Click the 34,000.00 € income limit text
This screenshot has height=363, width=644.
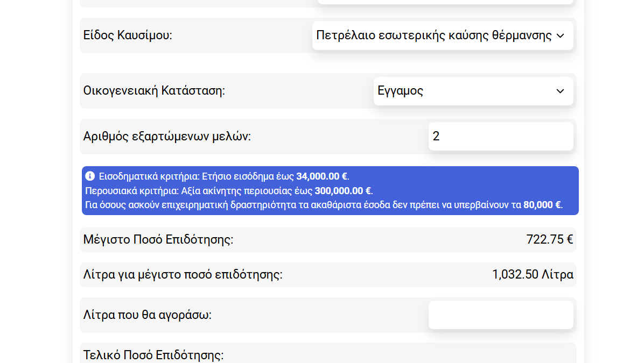click(322, 176)
